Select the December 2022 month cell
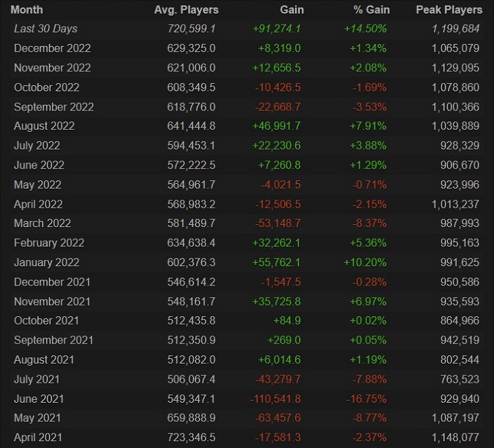 coord(54,48)
